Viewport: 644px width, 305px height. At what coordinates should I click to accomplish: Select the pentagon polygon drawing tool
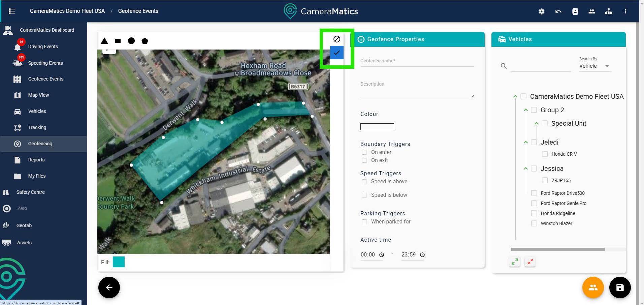pyautogui.click(x=145, y=41)
